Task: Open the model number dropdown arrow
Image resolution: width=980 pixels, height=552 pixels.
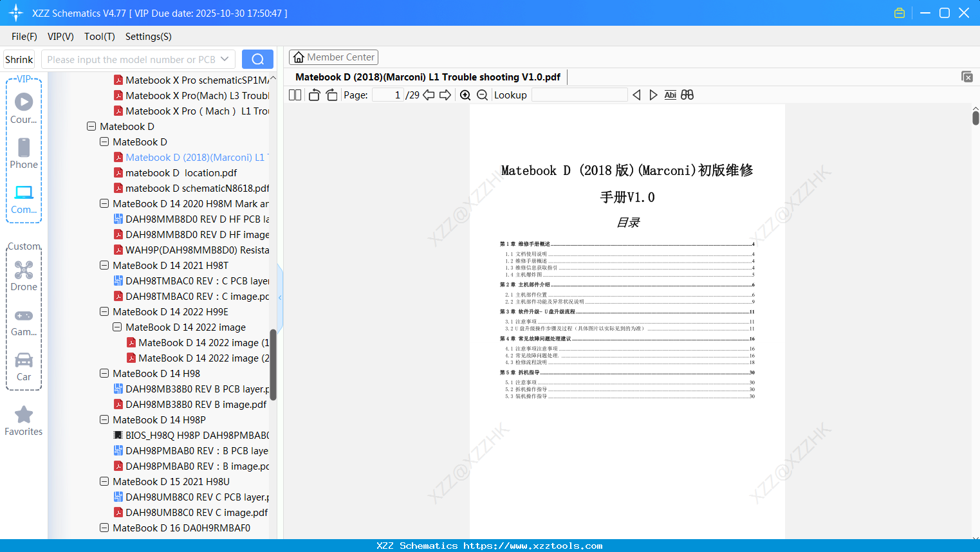Action: pos(225,59)
